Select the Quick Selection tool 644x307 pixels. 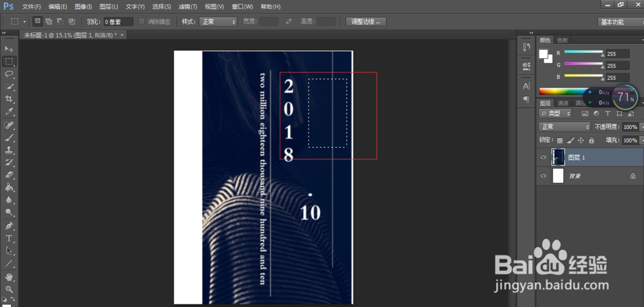(x=9, y=86)
